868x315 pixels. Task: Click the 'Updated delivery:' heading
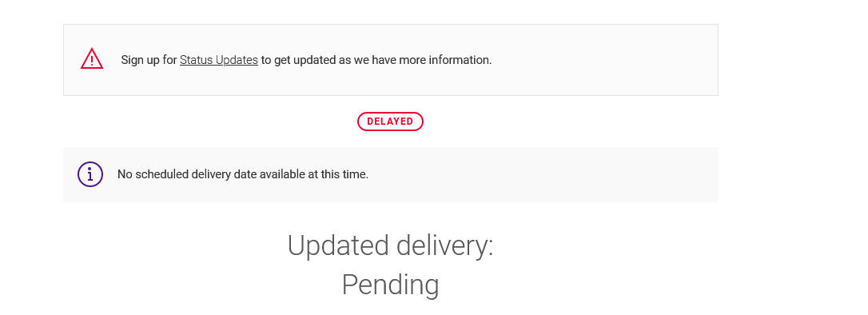(x=390, y=245)
